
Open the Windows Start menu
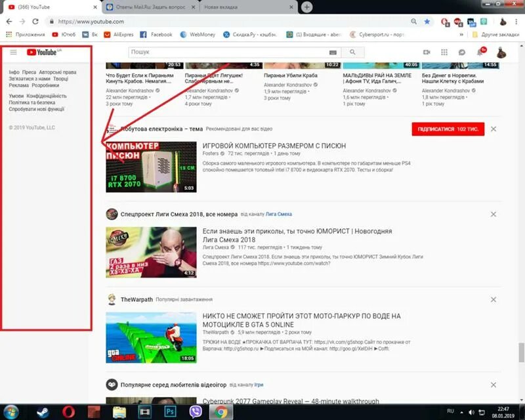click(11, 412)
